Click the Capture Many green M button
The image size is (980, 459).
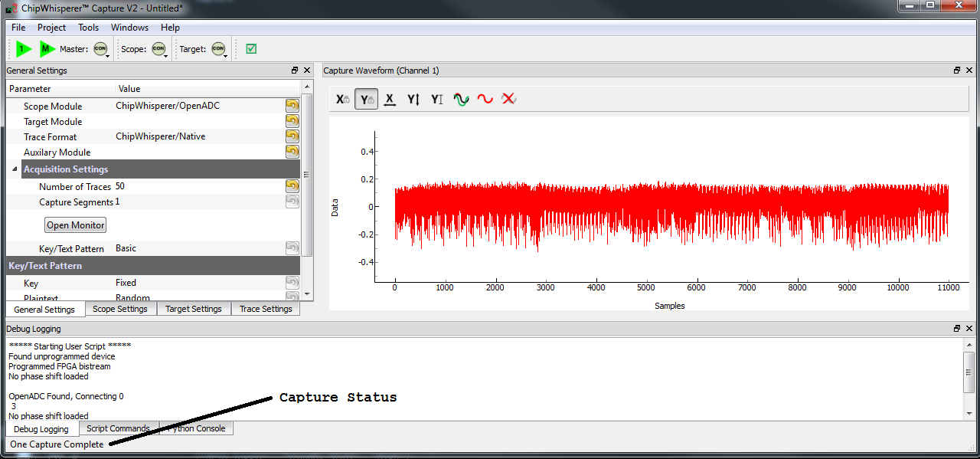point(47,49)
